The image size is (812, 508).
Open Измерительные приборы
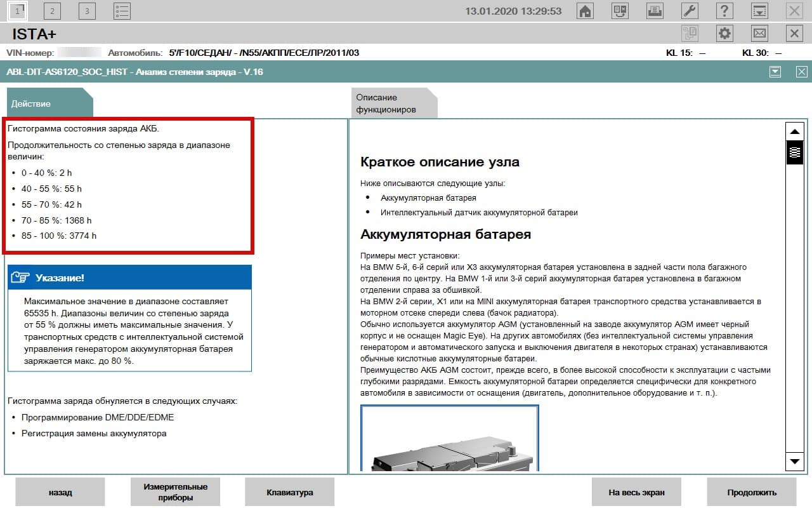coord(175,492)
